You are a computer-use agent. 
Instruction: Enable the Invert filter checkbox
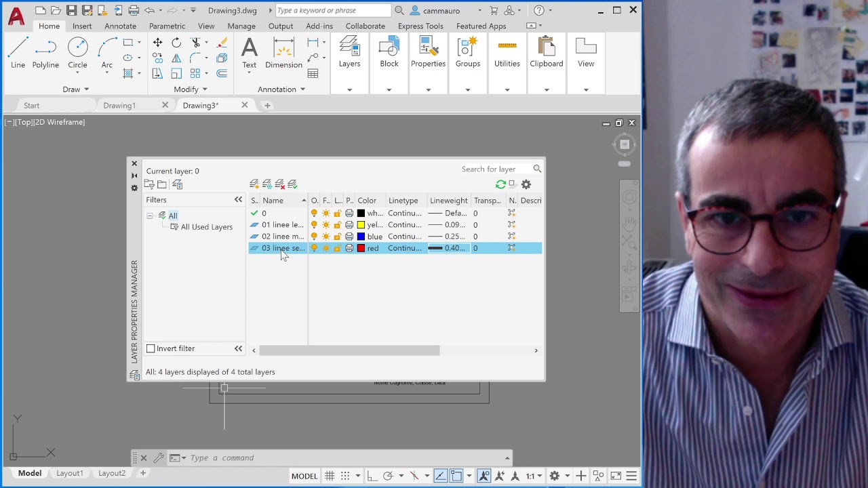151,348
